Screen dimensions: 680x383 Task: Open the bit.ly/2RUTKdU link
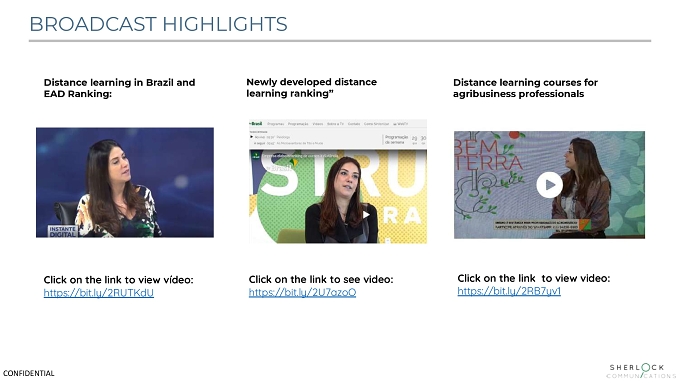[x=98, y=293]
